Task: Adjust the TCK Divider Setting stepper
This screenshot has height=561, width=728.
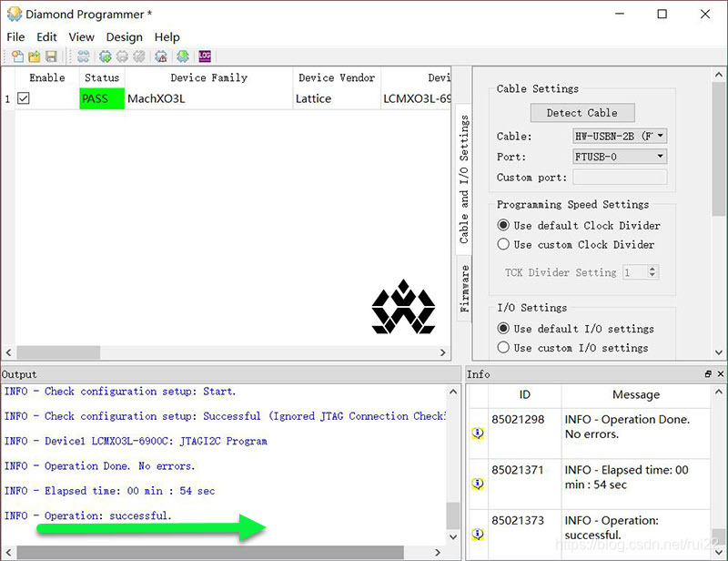Action: click(652, 272)
